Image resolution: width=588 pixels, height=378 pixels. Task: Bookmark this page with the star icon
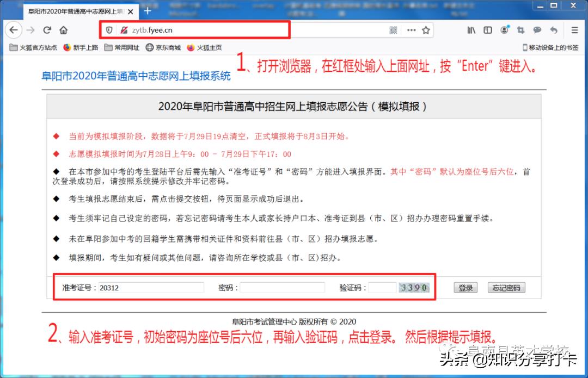(x=426, y=30)
